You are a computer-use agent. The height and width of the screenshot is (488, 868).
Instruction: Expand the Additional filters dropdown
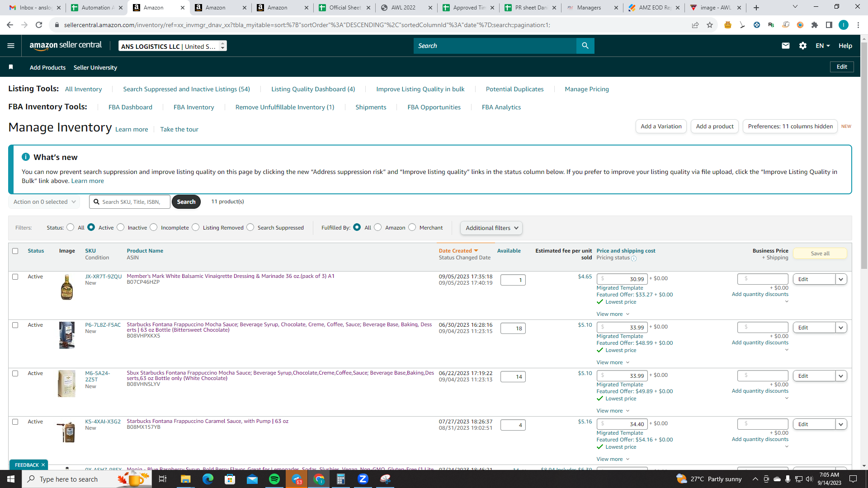point(491,228)
